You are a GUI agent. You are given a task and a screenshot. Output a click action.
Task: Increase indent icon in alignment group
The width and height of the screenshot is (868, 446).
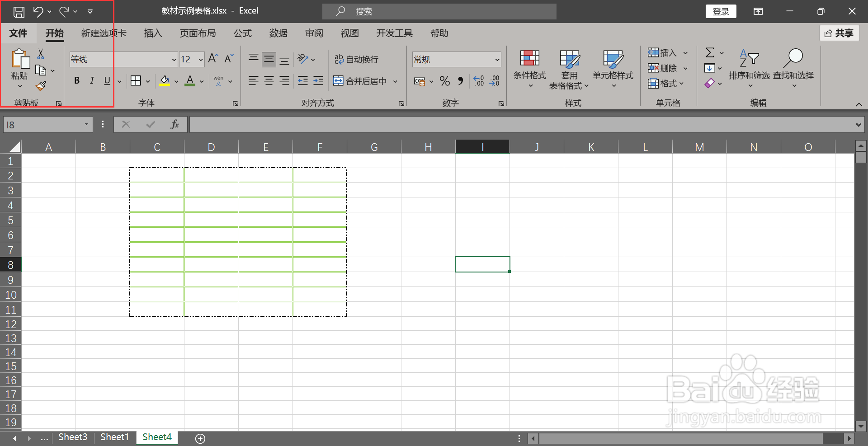pos(318,81)
